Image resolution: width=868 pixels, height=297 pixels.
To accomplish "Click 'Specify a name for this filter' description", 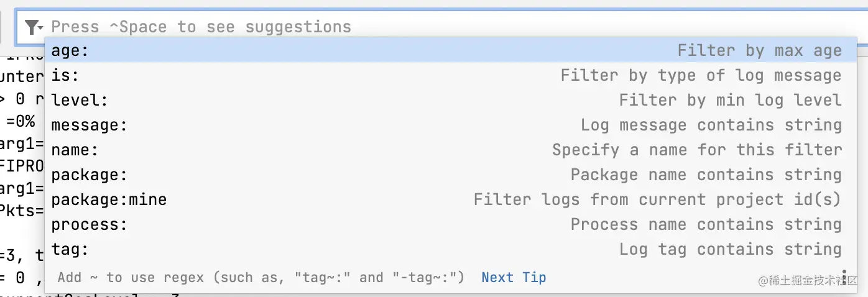I will [697, 150].
